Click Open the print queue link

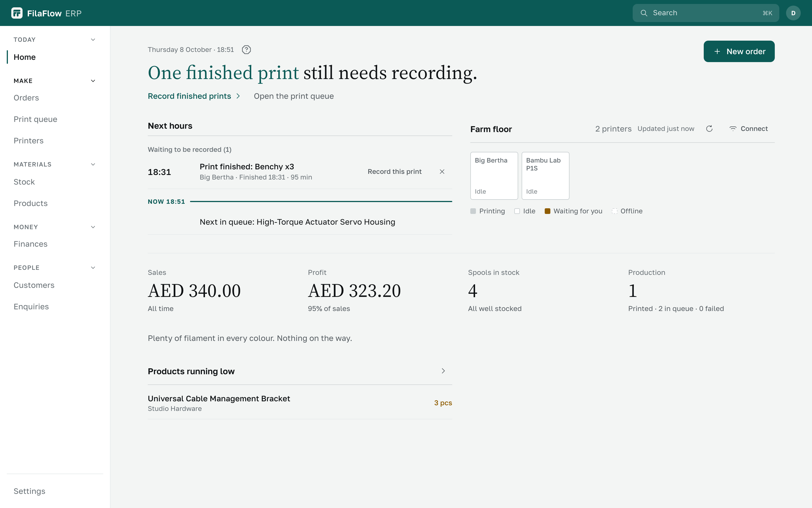294,96
